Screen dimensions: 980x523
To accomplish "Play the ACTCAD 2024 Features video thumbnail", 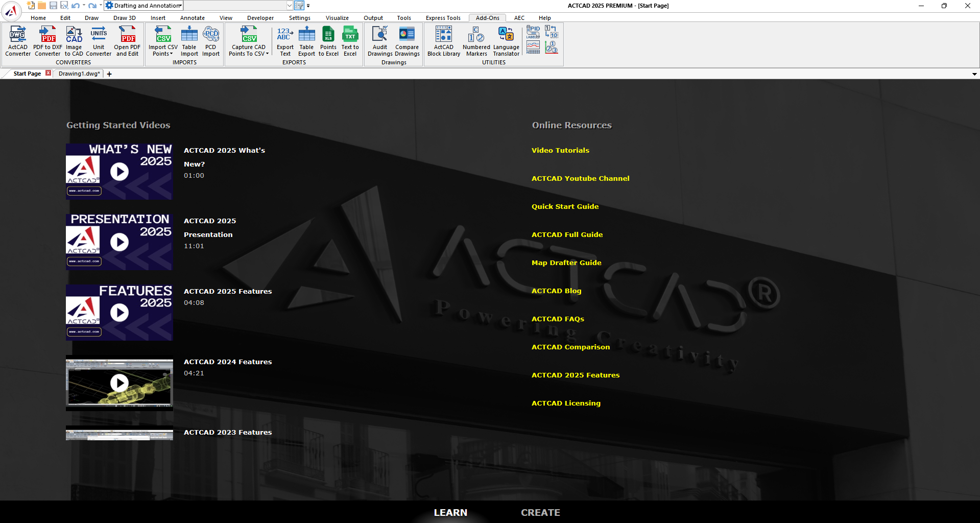I will click(119, 383).
